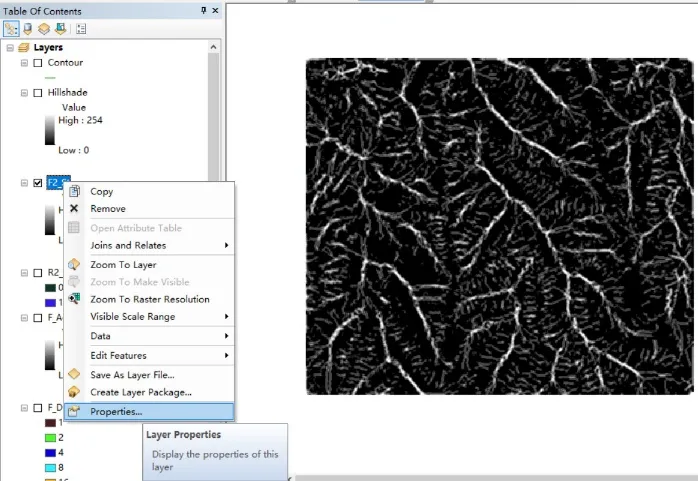Switch to List By Selection view

[x=60, y=29]
